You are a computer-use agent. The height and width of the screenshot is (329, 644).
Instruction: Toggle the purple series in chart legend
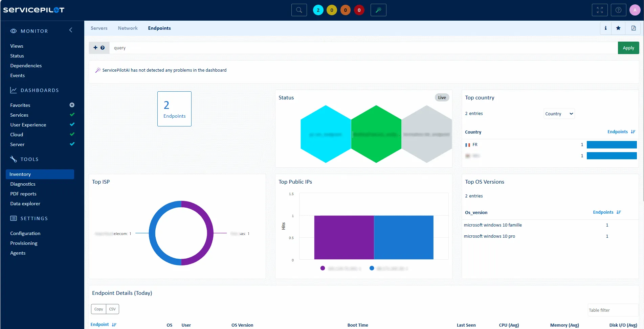pyautogui.click(x=323, y=268)
